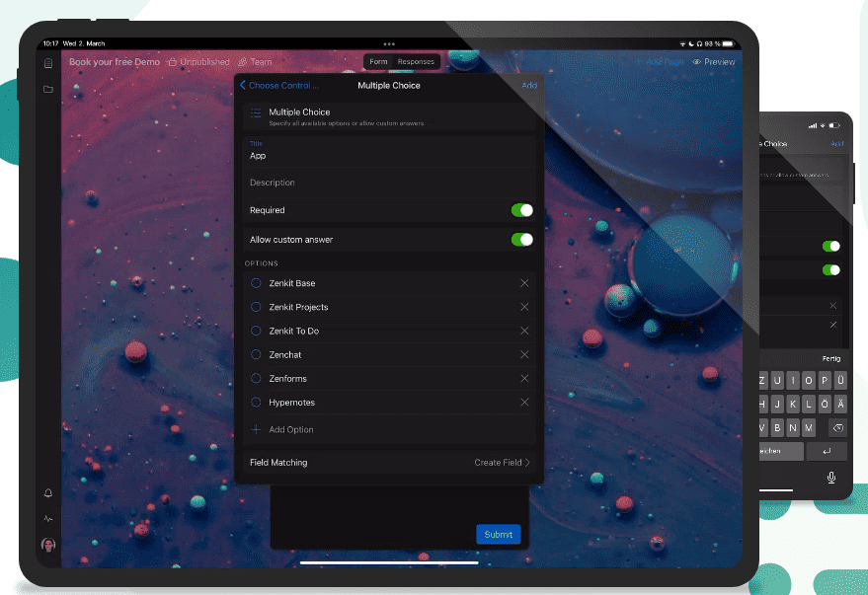Tap the M key on the phone keyboard
Image resolution: width=868 pixels, height=595 pixels.
point(809,427)
